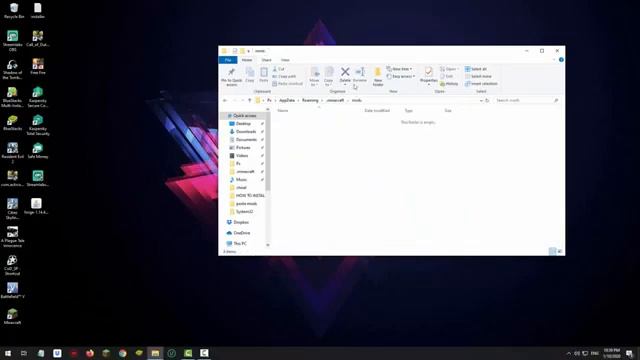
Task: Select Roaming in the address path
Action: pos(310,100)
